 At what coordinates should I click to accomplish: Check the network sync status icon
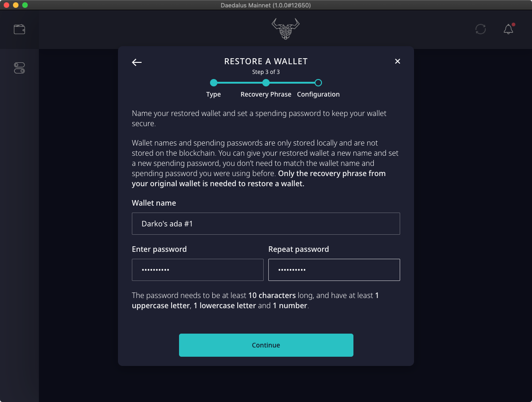(x=481, y=29)
